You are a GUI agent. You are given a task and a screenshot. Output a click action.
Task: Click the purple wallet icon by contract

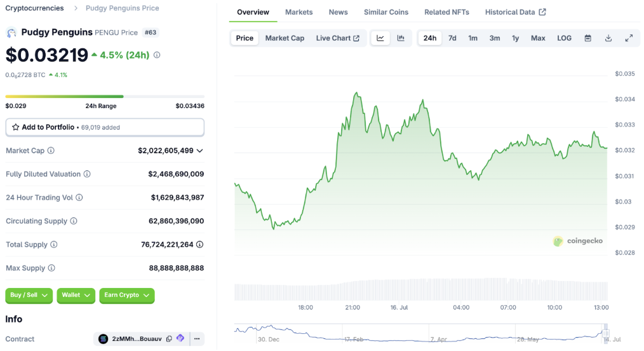pos(180,338)
